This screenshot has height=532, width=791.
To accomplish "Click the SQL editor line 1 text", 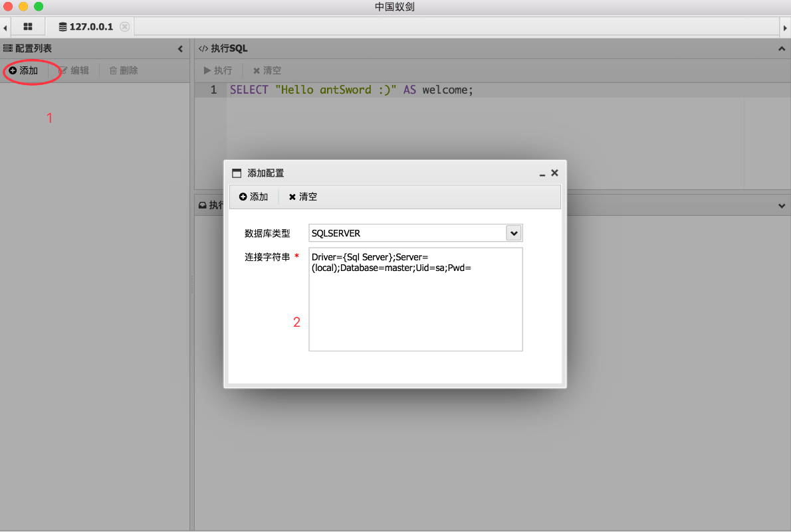I will (351, 90).
